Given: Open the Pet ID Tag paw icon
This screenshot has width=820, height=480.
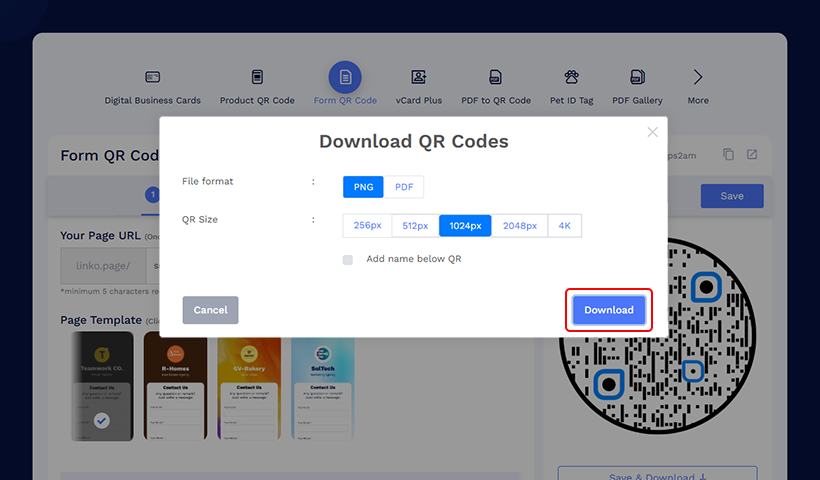Looking at the screenshot, I should point(572,77).
